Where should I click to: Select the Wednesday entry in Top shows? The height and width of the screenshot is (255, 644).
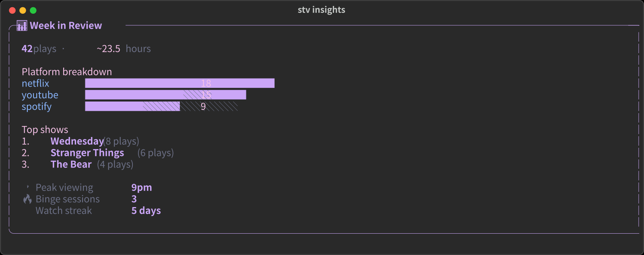point(77,141)
